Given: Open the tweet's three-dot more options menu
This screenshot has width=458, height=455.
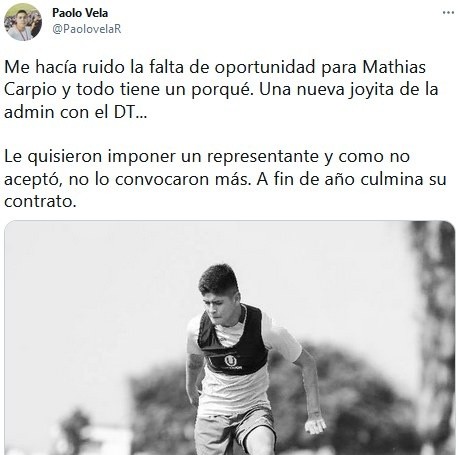Looking at the screenshot, I should pos(448,13).
